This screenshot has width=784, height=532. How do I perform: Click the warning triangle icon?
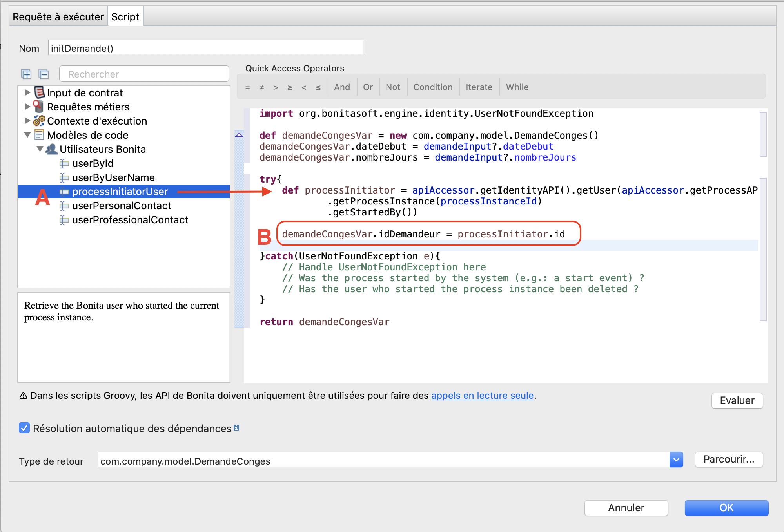(23, 396)
